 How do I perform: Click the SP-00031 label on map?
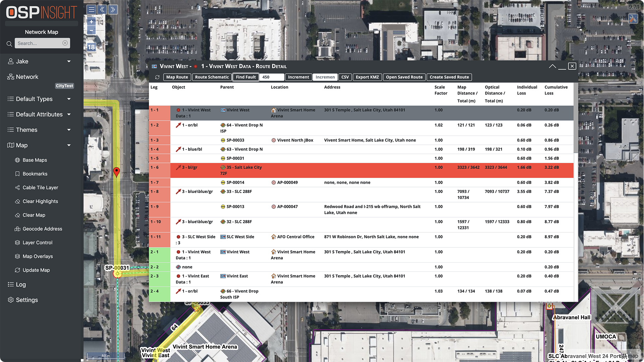(117, 268)
